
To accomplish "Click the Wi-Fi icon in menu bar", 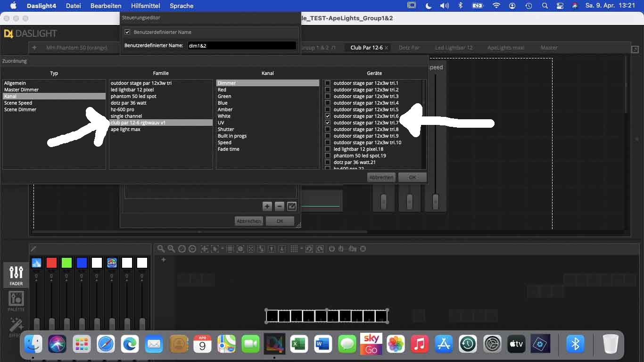I will click(496, 6).
